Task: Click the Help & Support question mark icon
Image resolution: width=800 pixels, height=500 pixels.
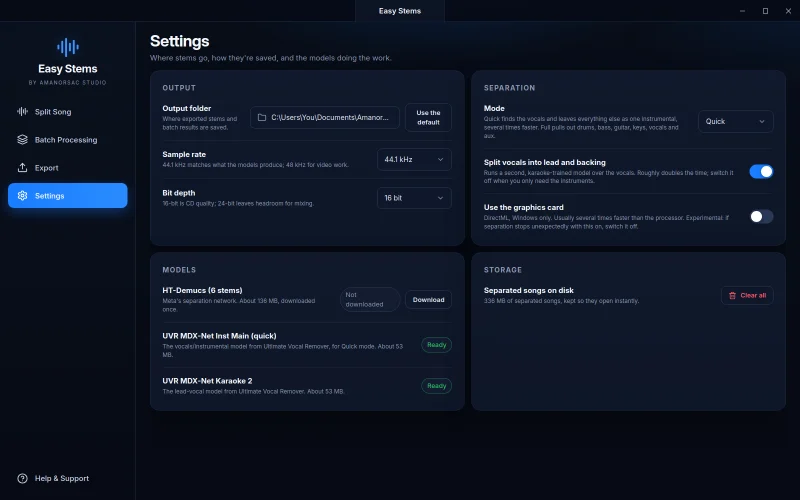Action: (22, 478)
